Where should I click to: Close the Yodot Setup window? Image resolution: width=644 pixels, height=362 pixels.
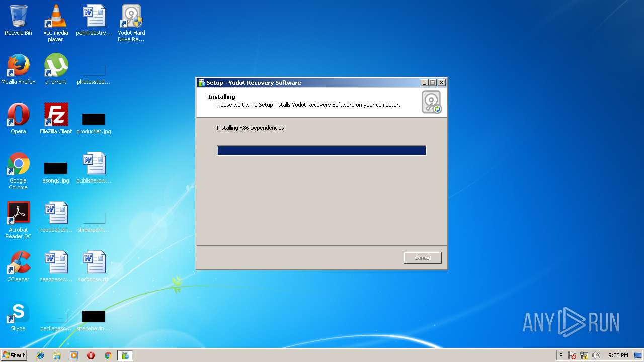(x=442, y=83)
